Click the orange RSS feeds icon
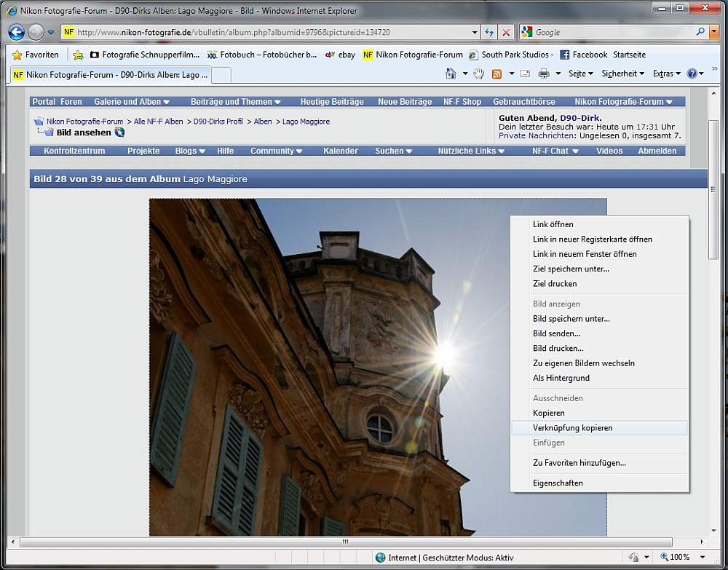 496,74
